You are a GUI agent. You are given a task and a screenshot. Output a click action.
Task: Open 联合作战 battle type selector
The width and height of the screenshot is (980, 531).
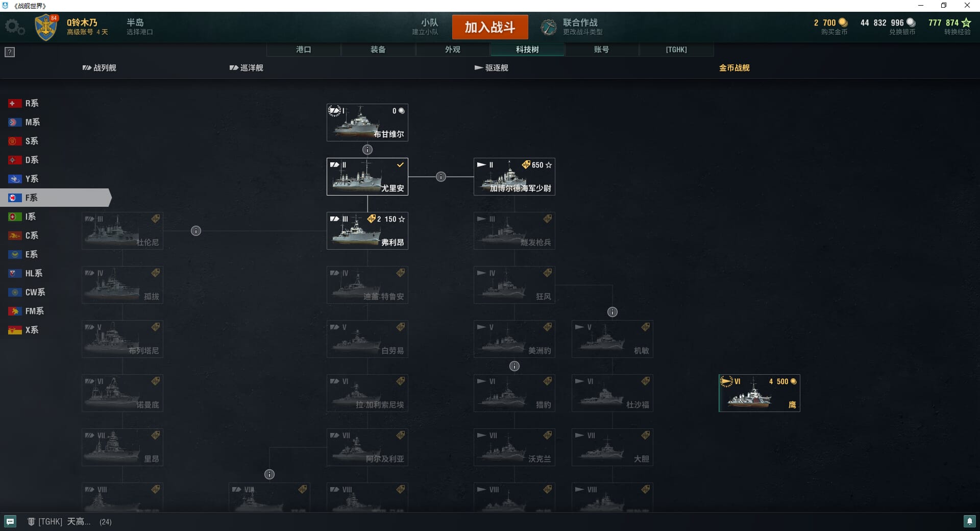pos(572,27)
